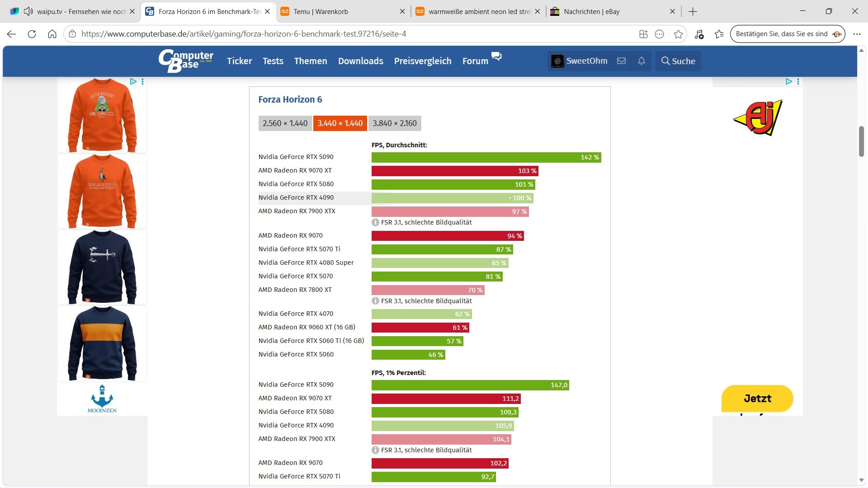Image resolution: width=868 pixels, height=488 pixels.
Task: Mute the waipu.tv tab speaker icon
Action: [28, 11]
